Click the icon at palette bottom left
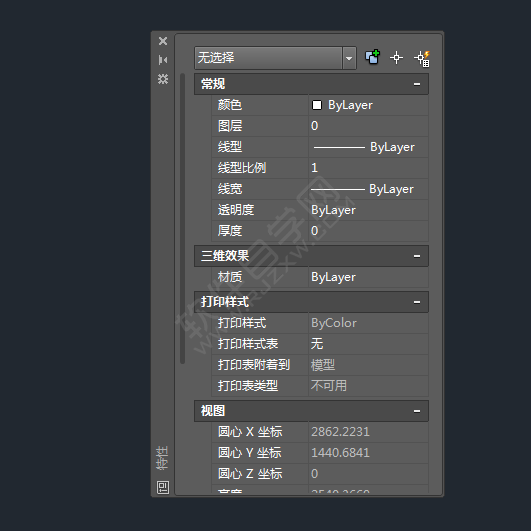 (163, 487)
